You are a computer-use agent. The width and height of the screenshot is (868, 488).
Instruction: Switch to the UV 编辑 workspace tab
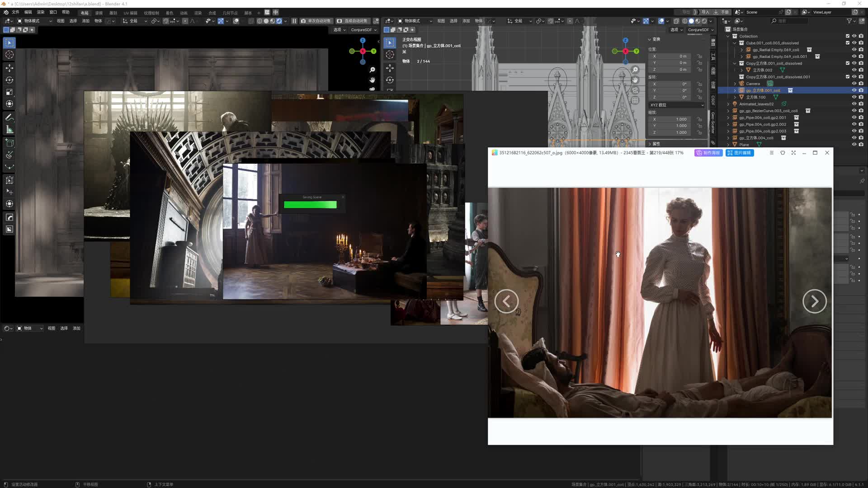tap(130, 13)
